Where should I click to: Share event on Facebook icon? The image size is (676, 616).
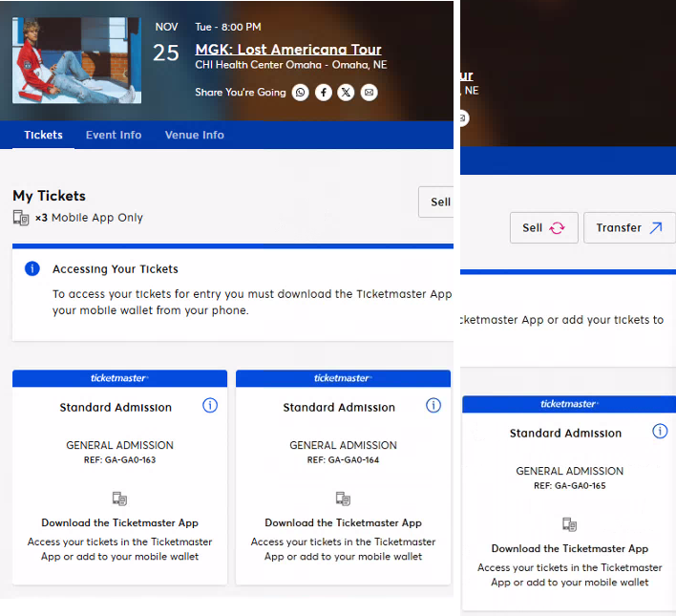point(324,93)
